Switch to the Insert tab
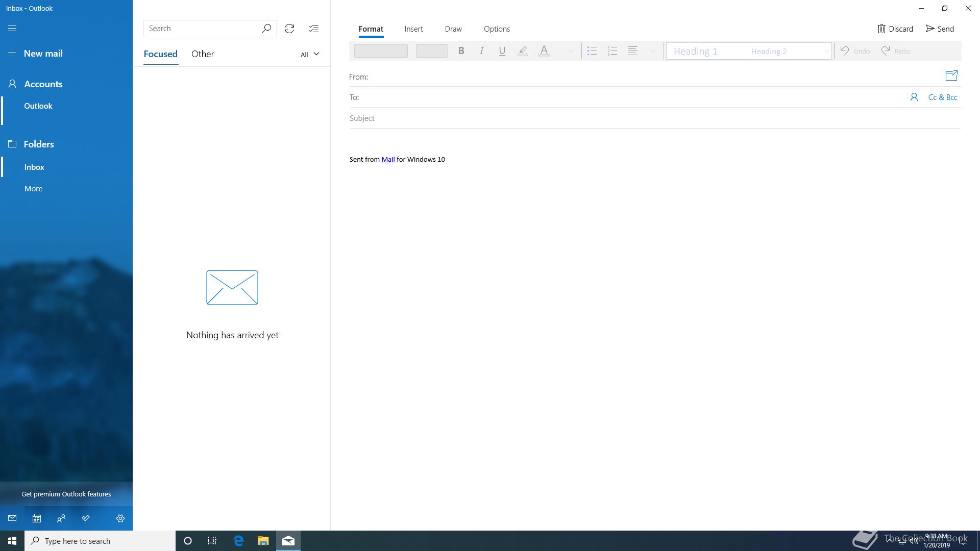The height and width of the screenshot is (551, 980). (x=413, y=29)
